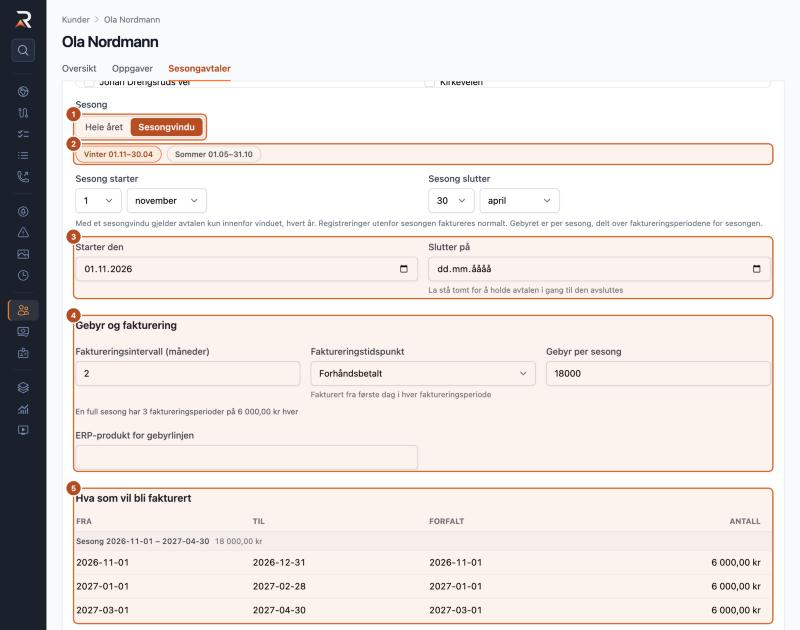This screenshot has height=630, width=800.
Task: Open the season start day dropdown
Action: pyautogui.click(x=98, y=200)
